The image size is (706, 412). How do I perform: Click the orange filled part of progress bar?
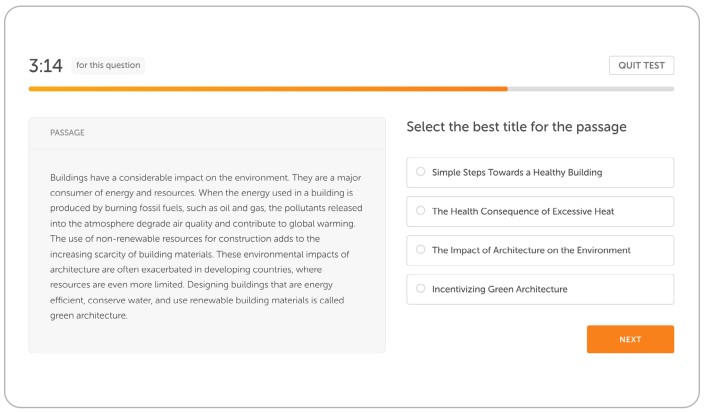pos(268,89)
